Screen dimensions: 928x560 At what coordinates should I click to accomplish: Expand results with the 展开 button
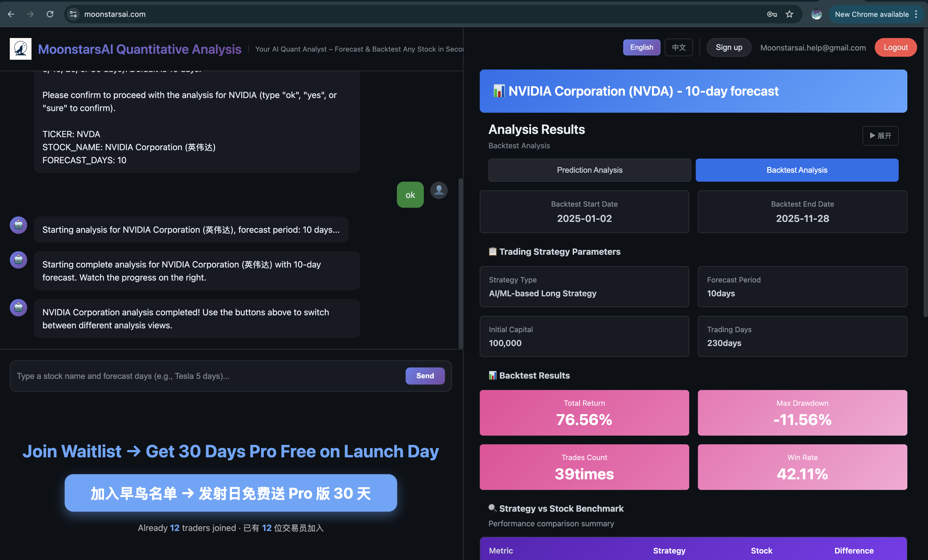click(x=880, y=136)
